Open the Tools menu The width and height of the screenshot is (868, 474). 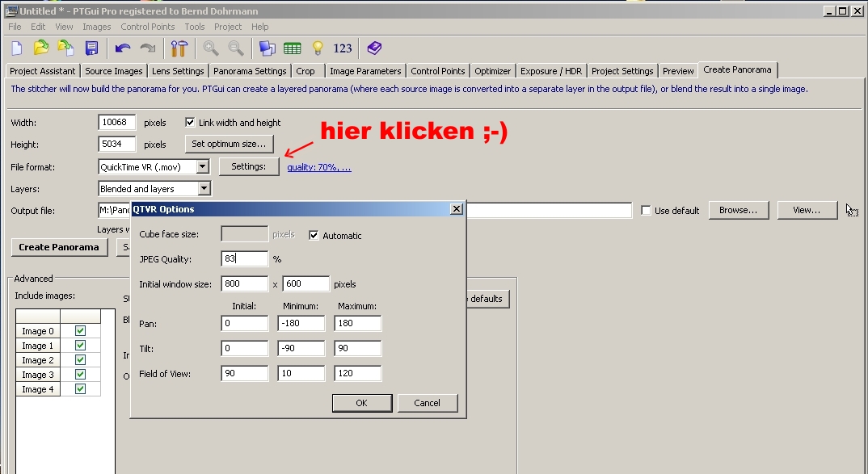[194, 27]
